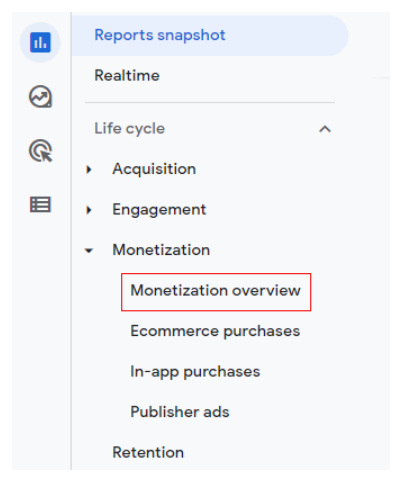Collapse the Life cycle section chevron

click(x=325, y=129)
